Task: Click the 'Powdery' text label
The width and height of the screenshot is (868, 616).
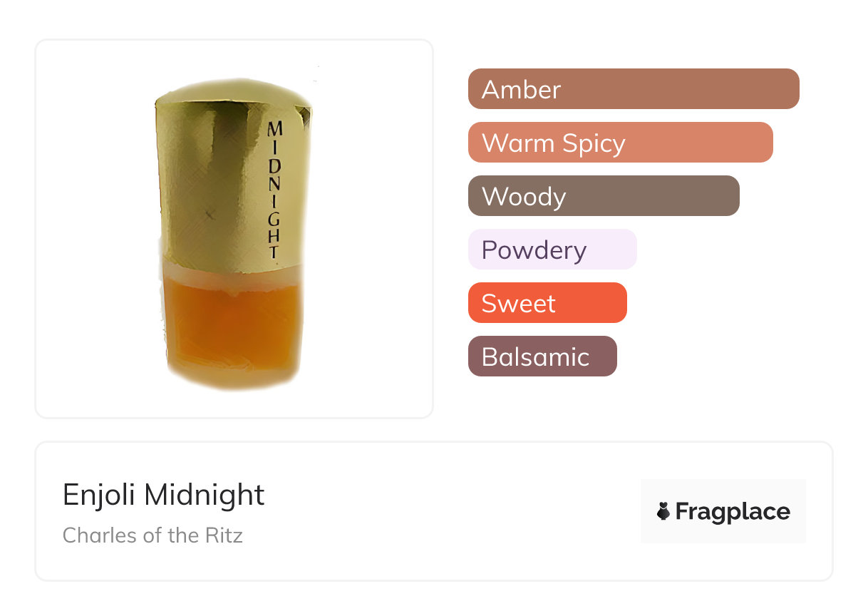Action: [x=534, y=250]
